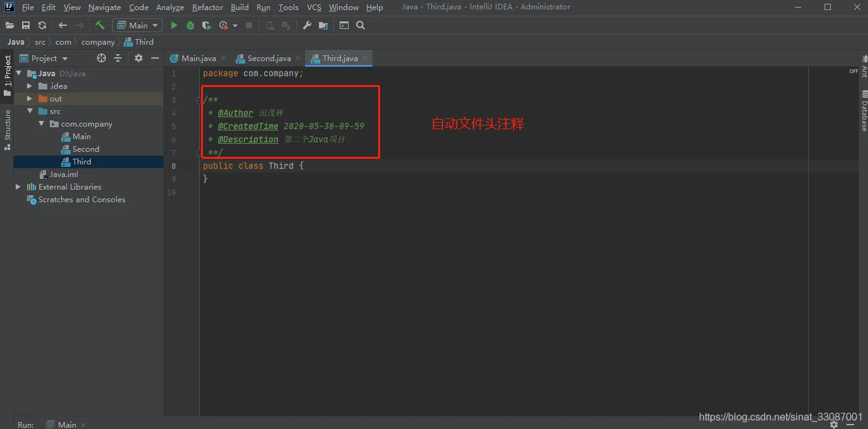868x429 pixels.
Task: Collapse the com.company package
Action: tap(41, 123)
